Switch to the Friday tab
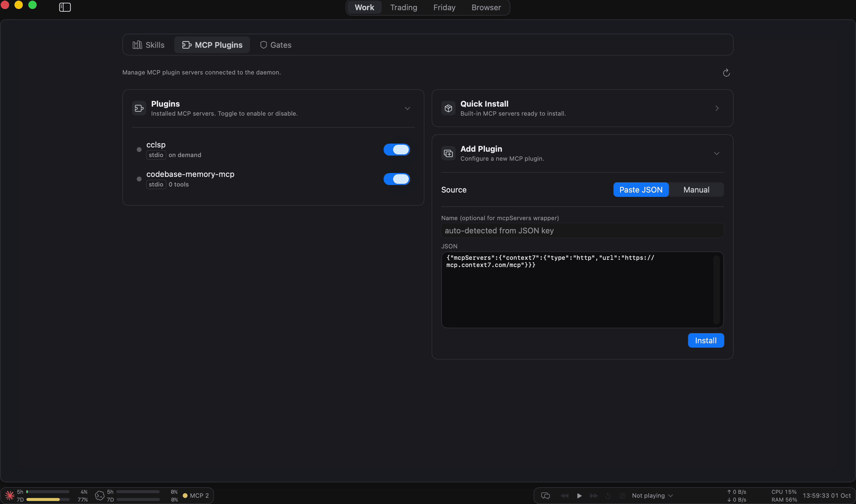The height and width of the screenshot is (504, 856). tap(444, 7)
